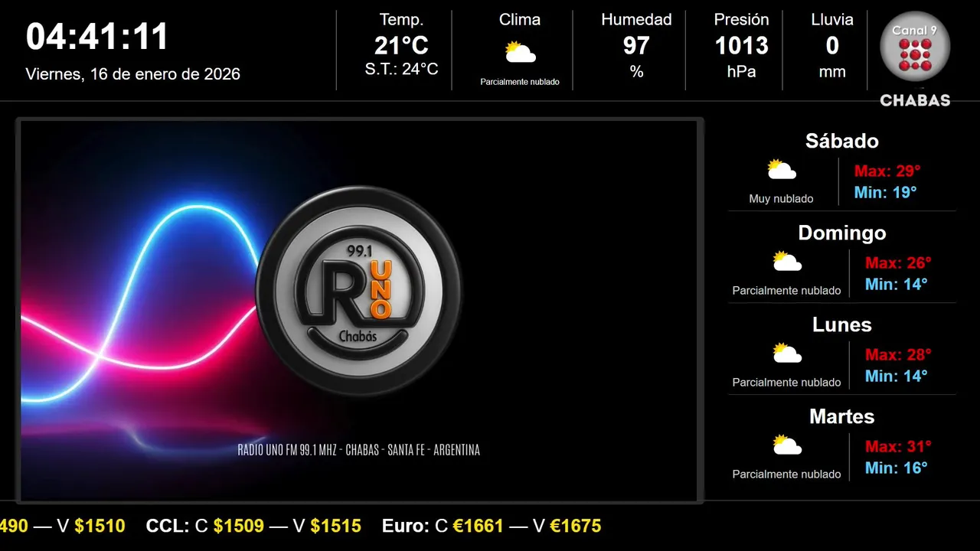The image size is (980, 551).
Task: Click Euro sell price €1675
Action: [x=576, y=526]
